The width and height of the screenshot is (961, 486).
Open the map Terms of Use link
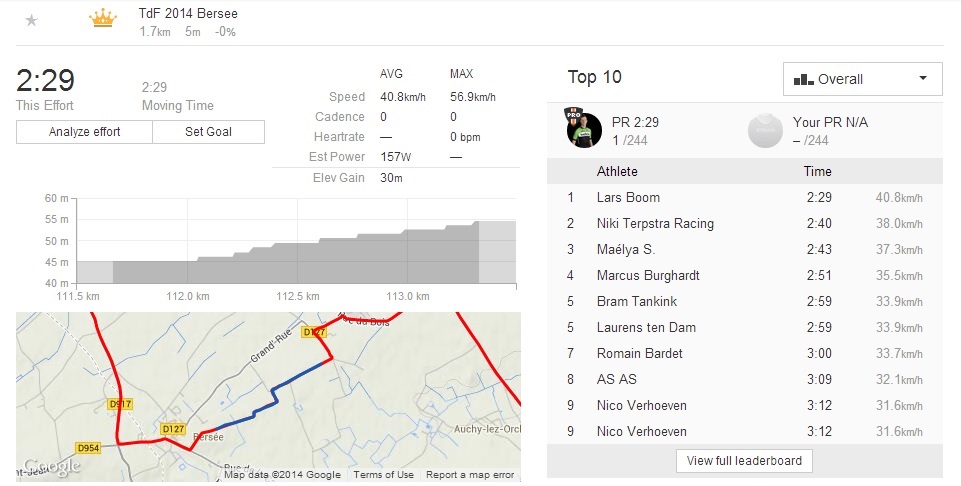383,475
